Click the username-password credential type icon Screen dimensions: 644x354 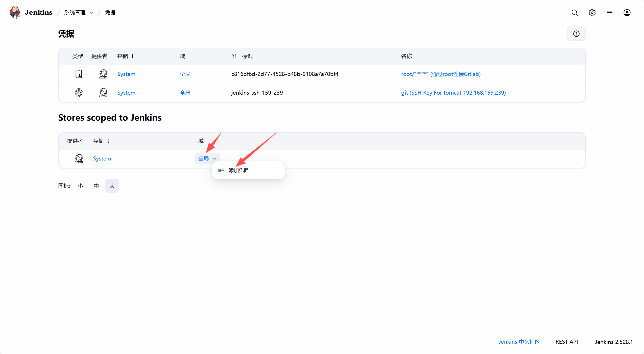(79, 74)
